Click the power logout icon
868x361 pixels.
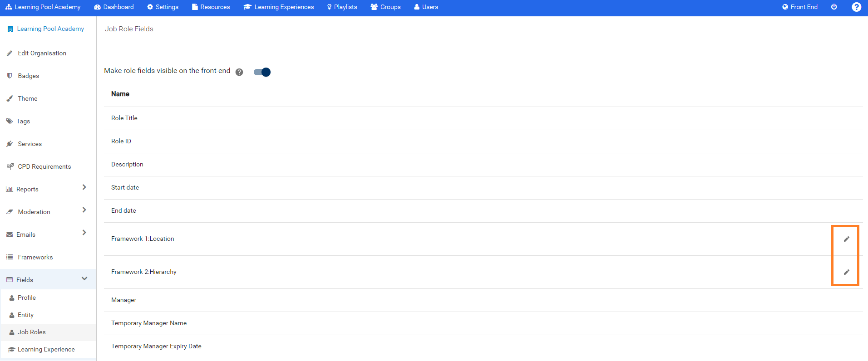pyautogui.click(x=834, y=7)
